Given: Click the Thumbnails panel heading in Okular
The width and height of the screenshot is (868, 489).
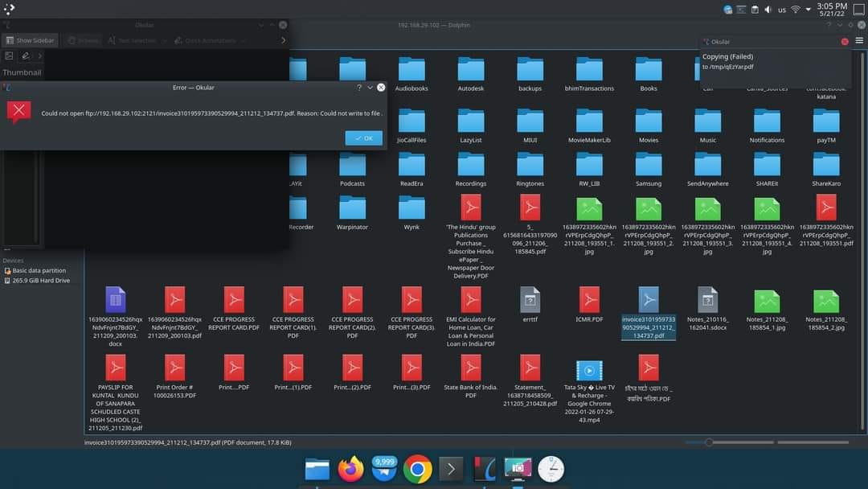Looking at the screenshot, I should tap(22, 72).
